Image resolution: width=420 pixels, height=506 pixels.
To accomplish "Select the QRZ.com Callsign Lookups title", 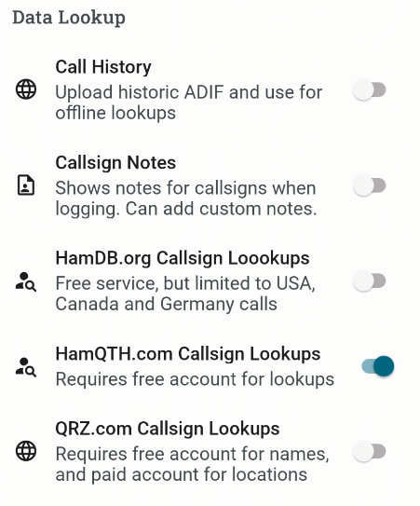I will point(168,429).
